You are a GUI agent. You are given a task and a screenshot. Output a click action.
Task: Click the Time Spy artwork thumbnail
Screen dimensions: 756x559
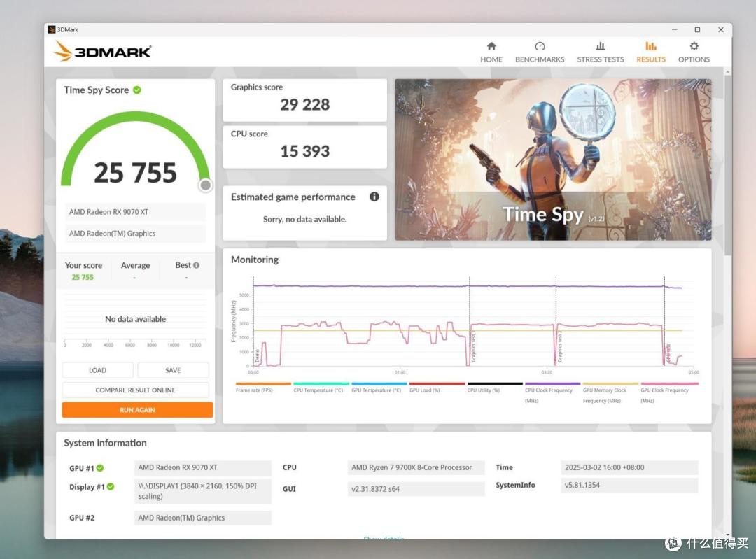click(553, 160)
